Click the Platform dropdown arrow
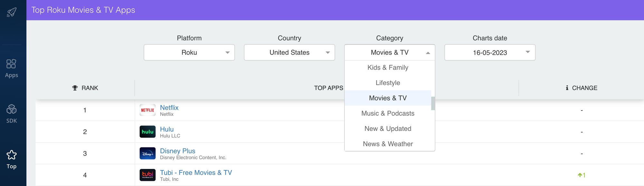 pyautogui.click(x=228, y=53)
